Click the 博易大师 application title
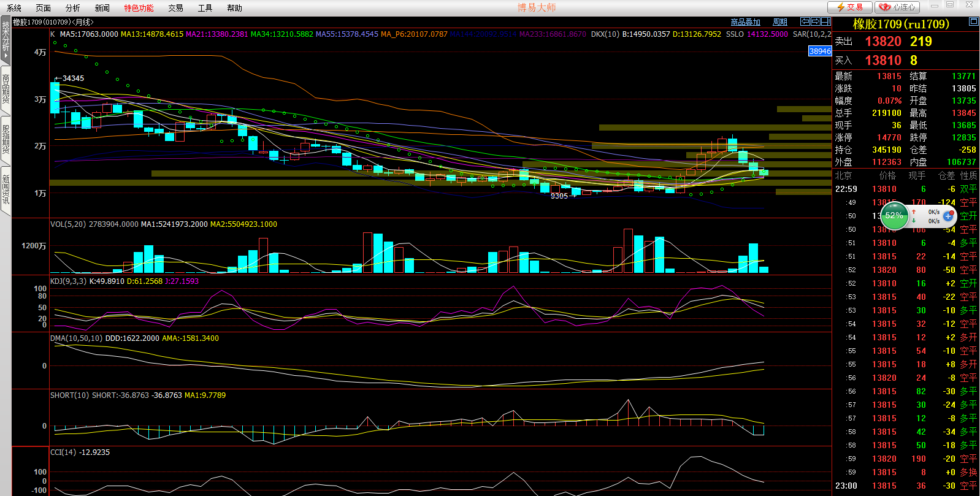The height and width of the screenshot is (496, 980). (x=537, y=7)
